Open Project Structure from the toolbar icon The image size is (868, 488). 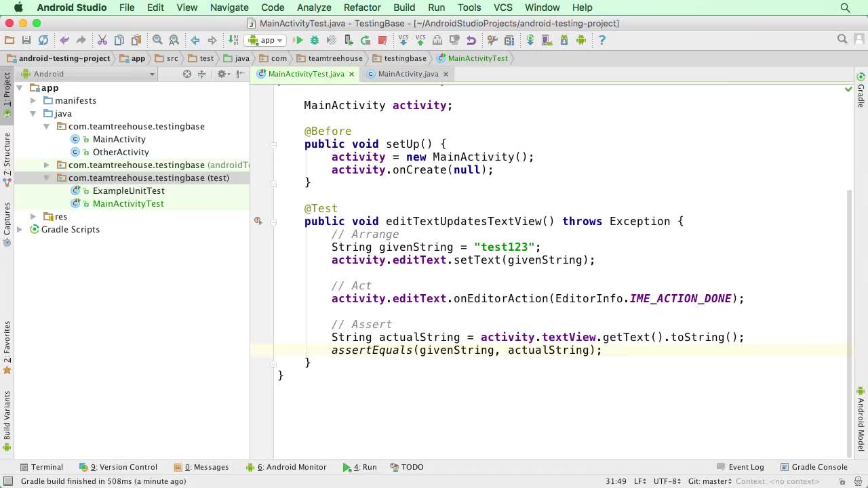pyautogui.click(x=509, y=40)
